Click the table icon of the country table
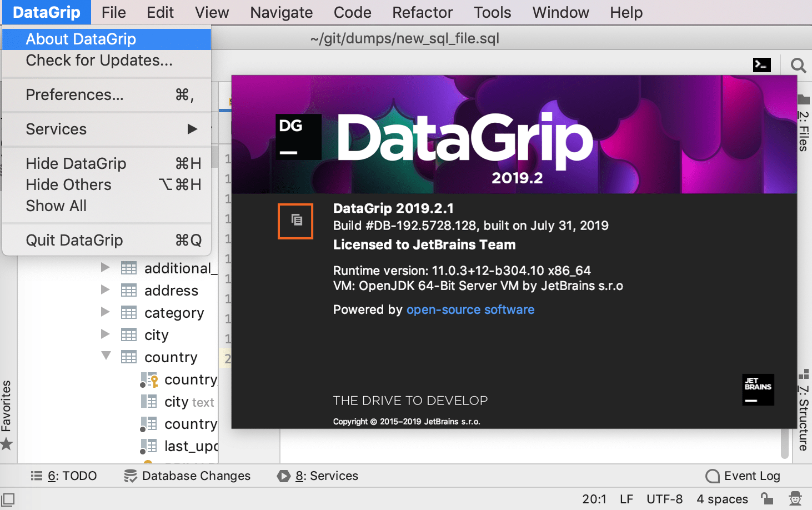The height and width of the screenshot is (510, 812). tap(129, 357)
